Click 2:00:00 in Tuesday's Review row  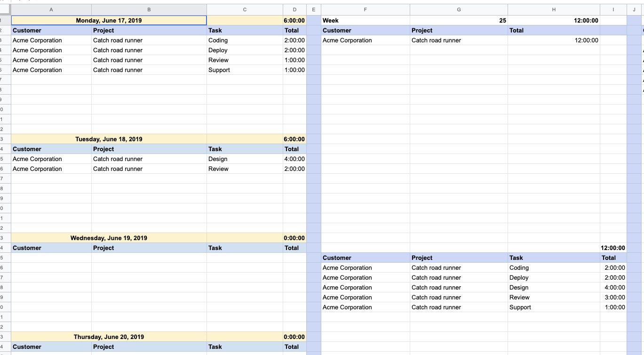[294, 169]
